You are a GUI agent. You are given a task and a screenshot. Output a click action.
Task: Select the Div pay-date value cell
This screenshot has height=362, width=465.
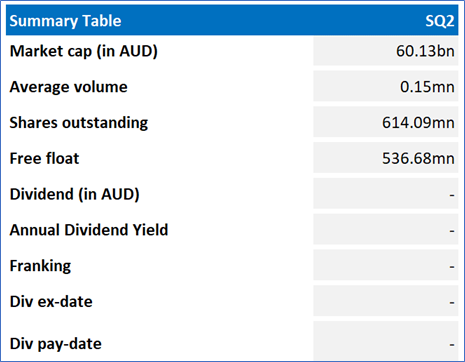tap(386, 341)
